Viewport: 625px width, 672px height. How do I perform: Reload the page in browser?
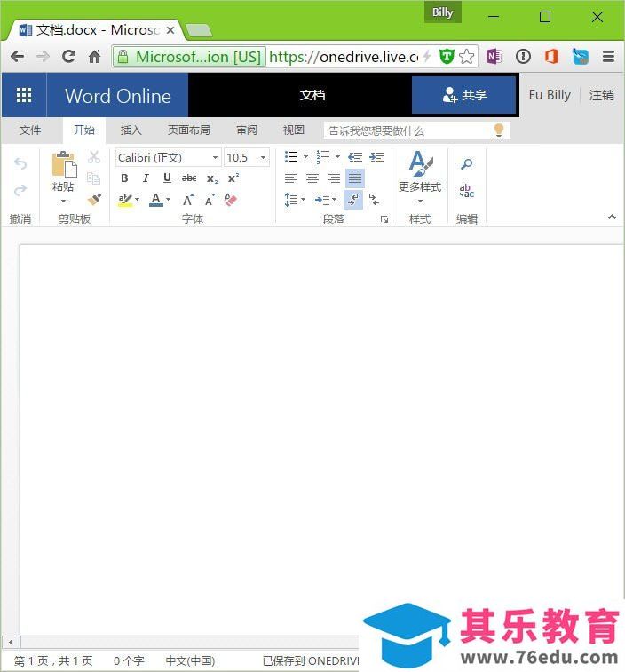click(68, 56)
